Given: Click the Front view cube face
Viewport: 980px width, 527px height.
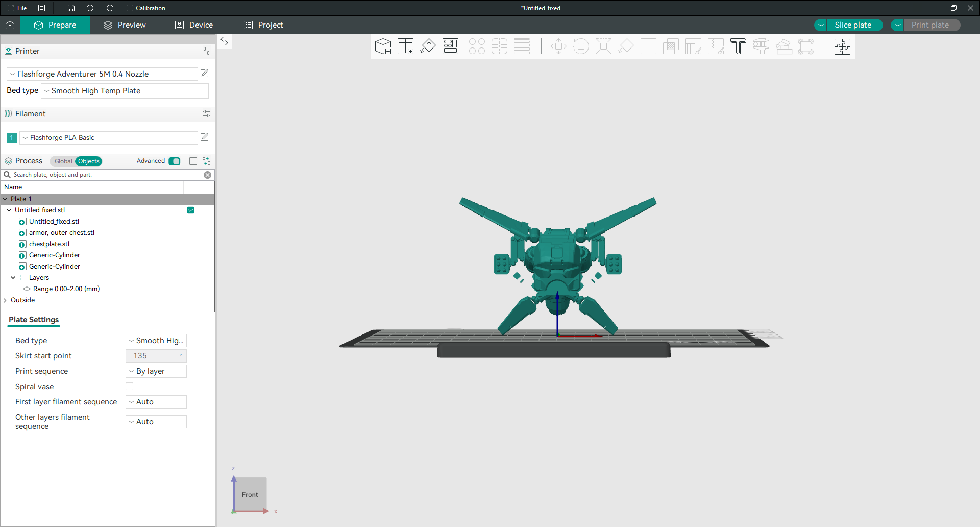Looking at the screenshot, I should (250, 494).
